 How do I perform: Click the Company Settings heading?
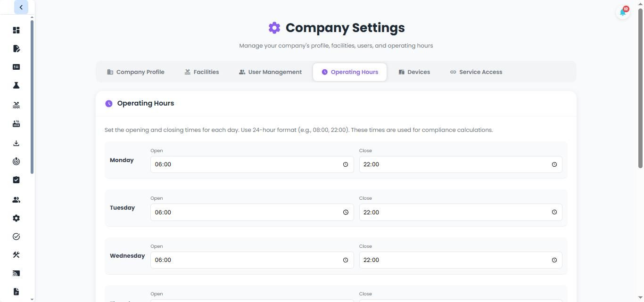(x=345, y=28)
